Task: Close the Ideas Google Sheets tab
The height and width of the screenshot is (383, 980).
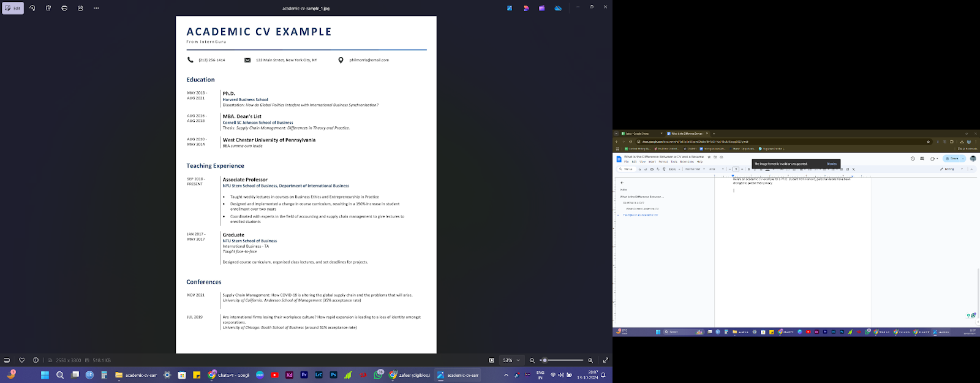Action: coord(661,134)
